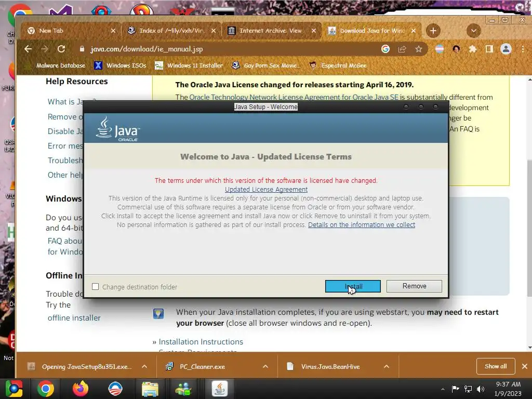Click the address bar URL field
The height and width of the screenshot is (399, 532).
231,49
